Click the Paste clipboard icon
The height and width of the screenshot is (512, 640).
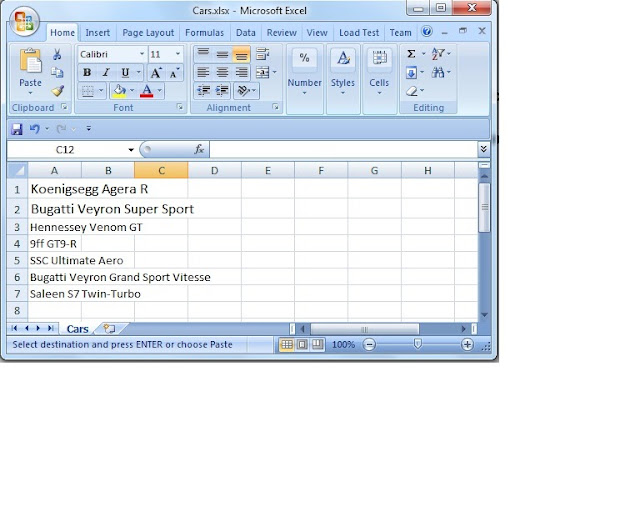(31, 61)
